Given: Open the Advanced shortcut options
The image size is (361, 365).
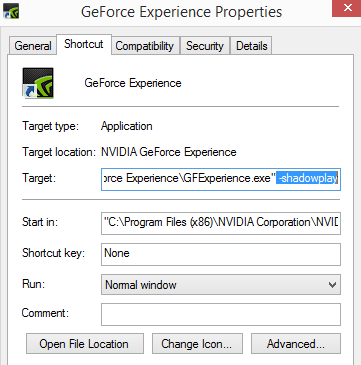Looking at the screenshot, I should coord(296,344).
